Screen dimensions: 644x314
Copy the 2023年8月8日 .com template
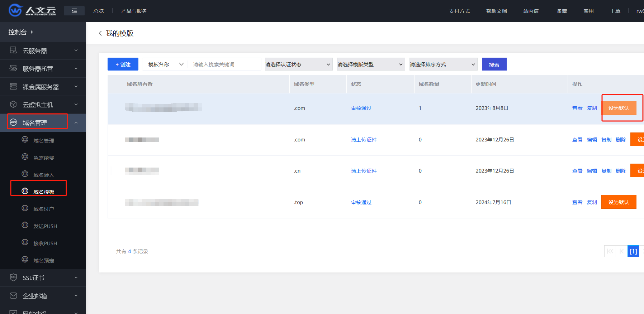pyautogui.click(x=592, y=108)
